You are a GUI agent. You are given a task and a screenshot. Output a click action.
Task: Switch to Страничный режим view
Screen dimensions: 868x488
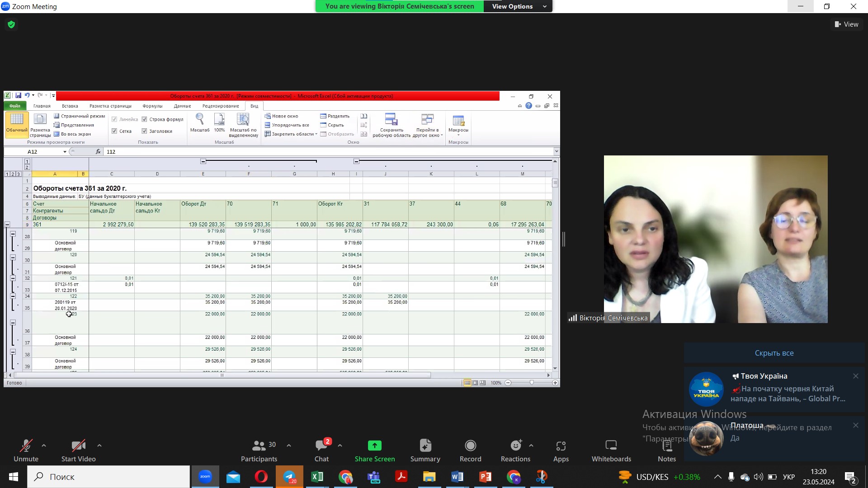click(79, 116)
